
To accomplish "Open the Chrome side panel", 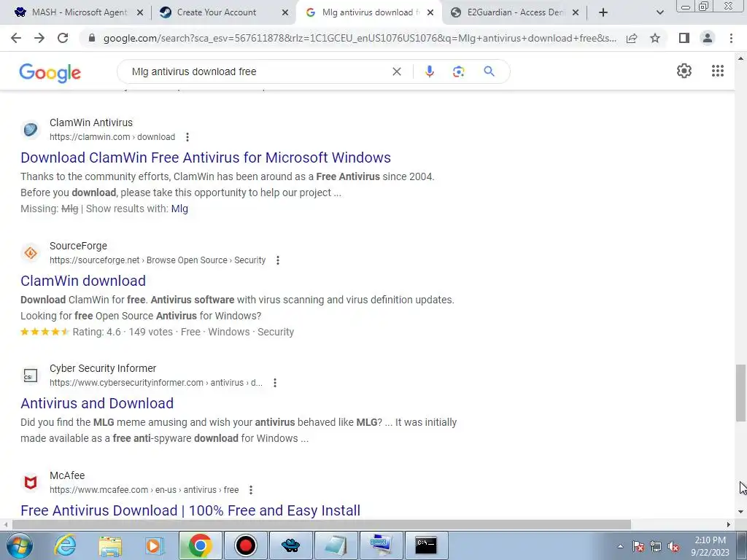I will click(x=684, y=38).
